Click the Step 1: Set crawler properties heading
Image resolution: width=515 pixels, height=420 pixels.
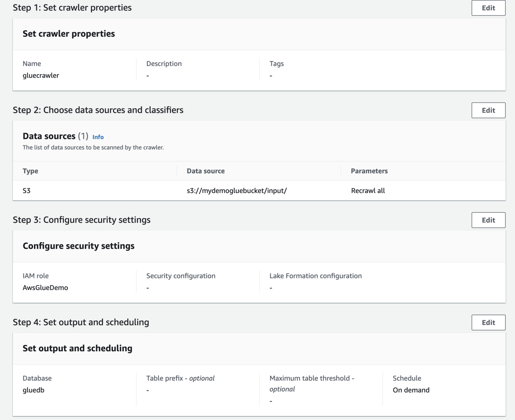click(72, 8)
